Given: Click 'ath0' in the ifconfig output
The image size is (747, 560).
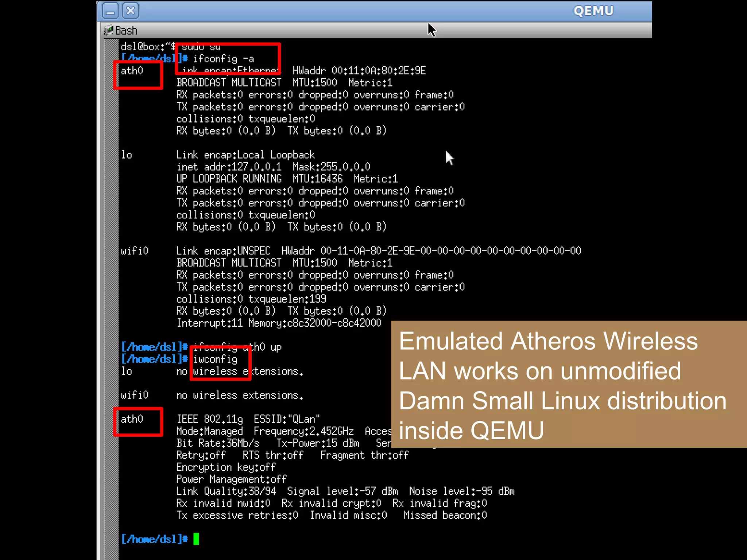Looking at the screenshot, I should coord(132,70).
